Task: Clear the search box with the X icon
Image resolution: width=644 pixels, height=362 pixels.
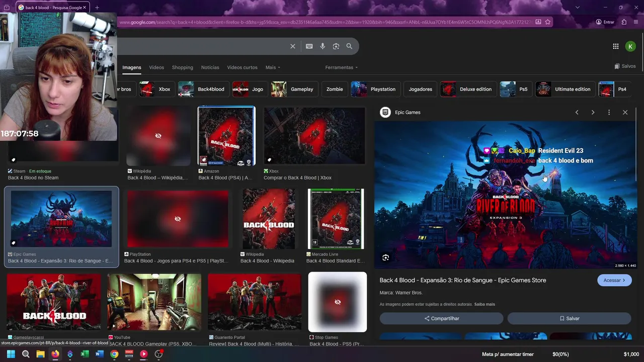Action: pos(293,46)
